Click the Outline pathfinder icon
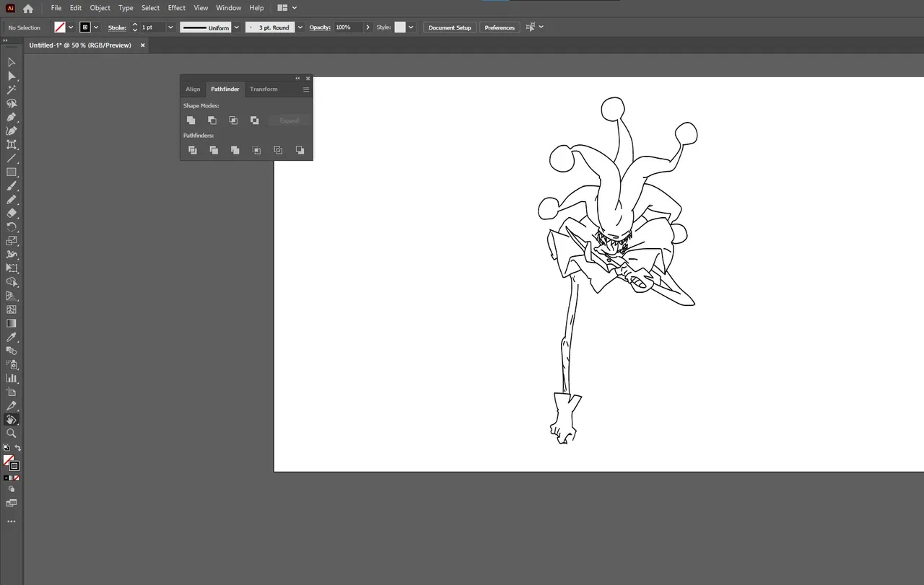 click(x=278, y=150)
